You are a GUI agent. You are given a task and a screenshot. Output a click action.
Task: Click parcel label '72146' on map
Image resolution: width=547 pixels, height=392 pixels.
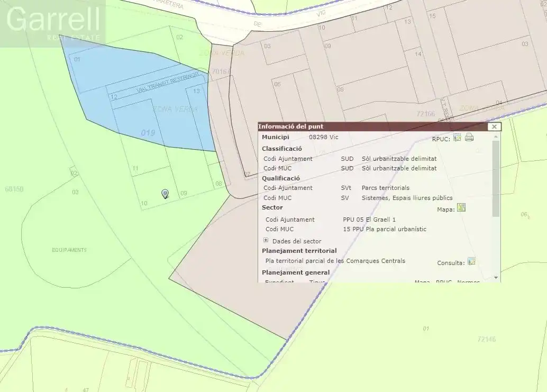click(486, 339)
